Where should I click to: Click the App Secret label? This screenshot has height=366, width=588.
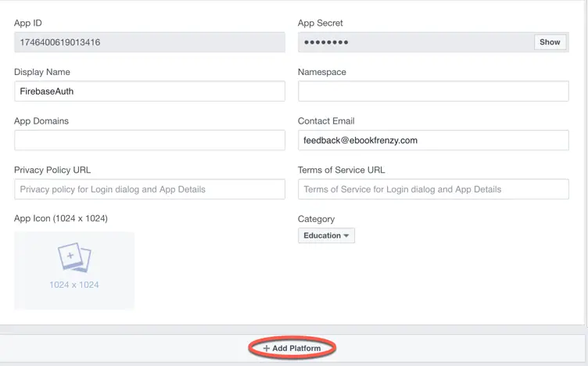click(x=321, y=23)
